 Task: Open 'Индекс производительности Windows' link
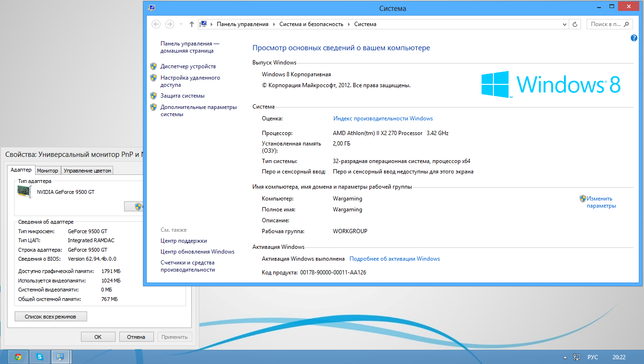383,118
